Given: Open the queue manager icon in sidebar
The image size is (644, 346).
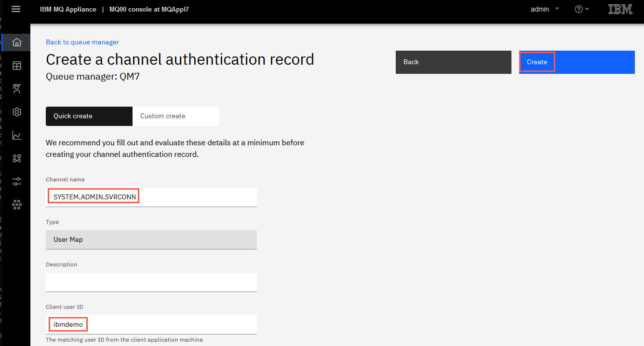Looking at the screenshot, I should pos(17,89).
